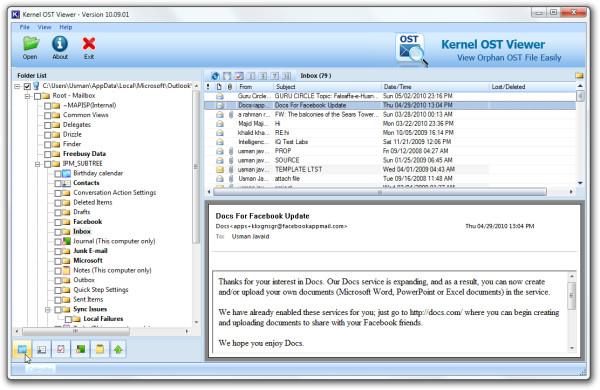Image resolution: width=600 pixels, height=390 pixels.
Task: Click the red Exit icon
Action: pyautogui.click(x=89, y=44)
